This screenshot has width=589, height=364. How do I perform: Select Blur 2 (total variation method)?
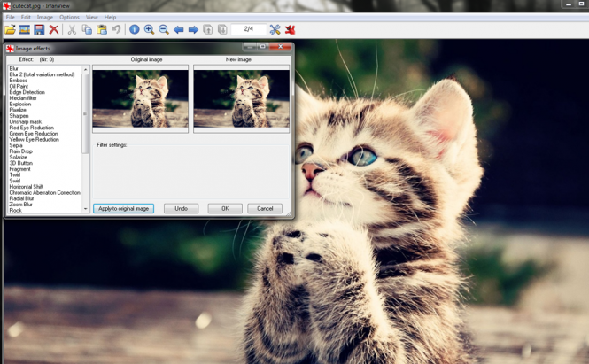point(43,74)
